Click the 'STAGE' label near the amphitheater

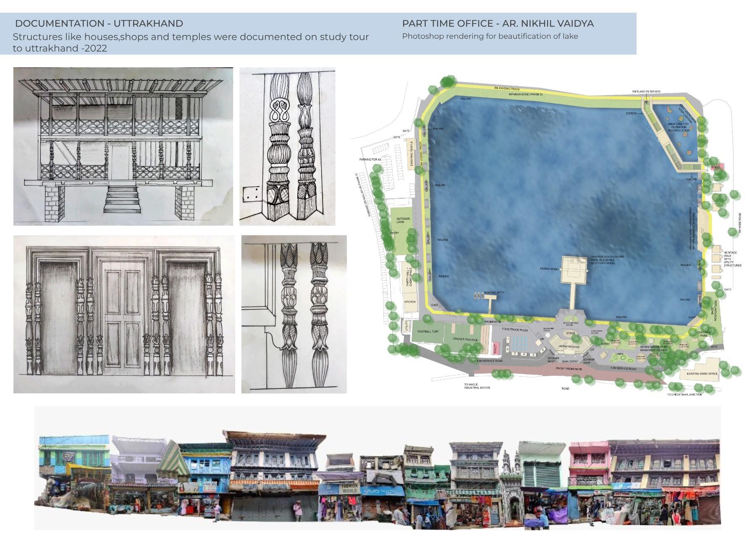tap(570, 333)
